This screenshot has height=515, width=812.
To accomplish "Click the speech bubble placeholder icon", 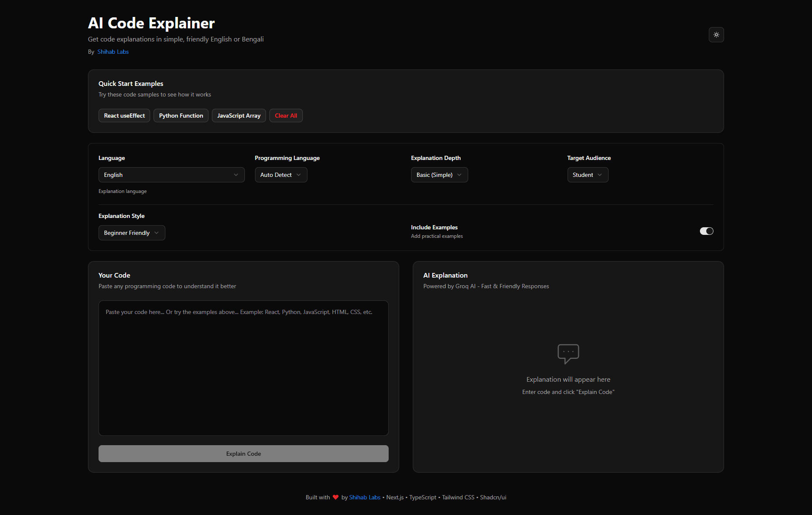I will pyautogui.click(x=568, y=353).
